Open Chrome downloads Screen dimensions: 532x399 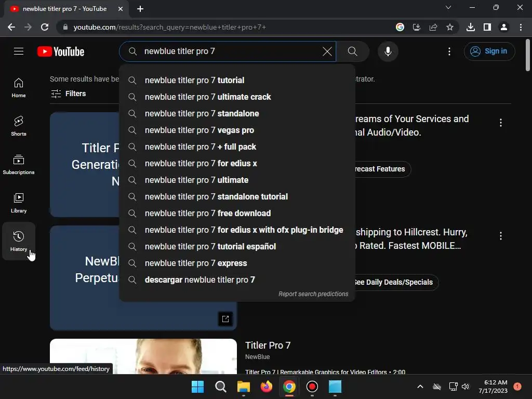[471, 27]
